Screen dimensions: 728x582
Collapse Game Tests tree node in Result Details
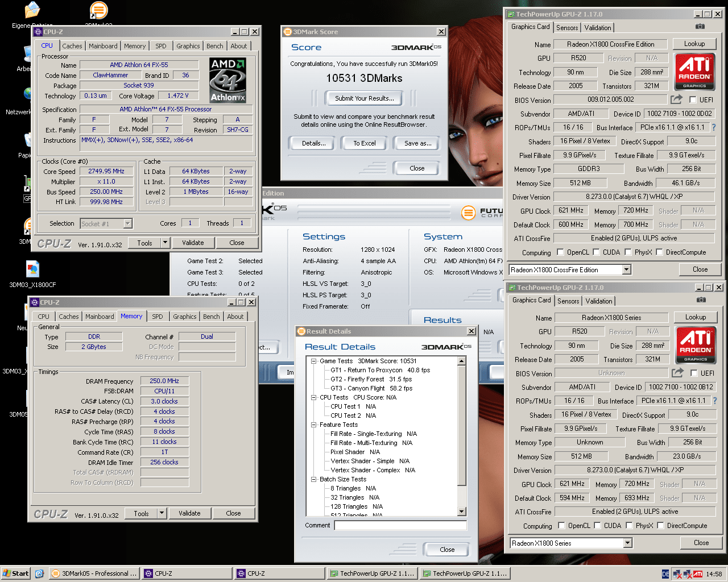point(313,361)
